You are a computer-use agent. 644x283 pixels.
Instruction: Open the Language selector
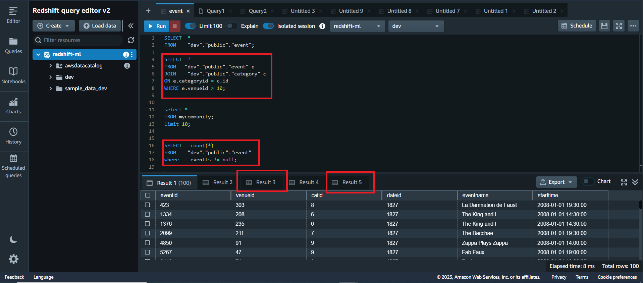pyautogui.click(x=44, y=277)
